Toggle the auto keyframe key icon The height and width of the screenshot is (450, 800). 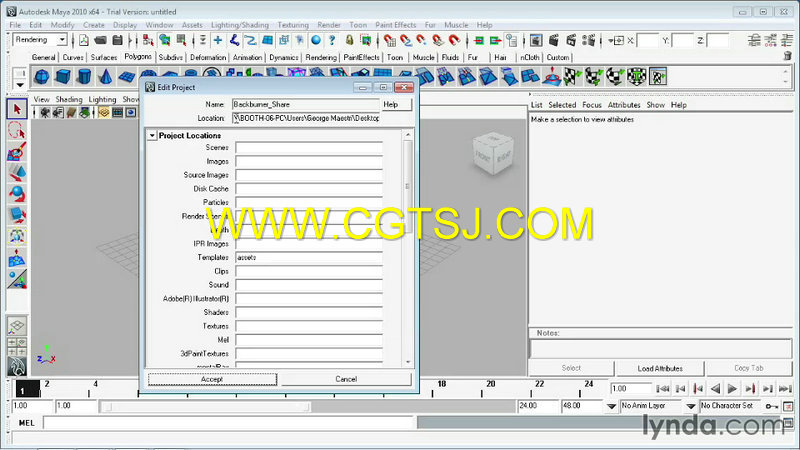pos(771,406)
